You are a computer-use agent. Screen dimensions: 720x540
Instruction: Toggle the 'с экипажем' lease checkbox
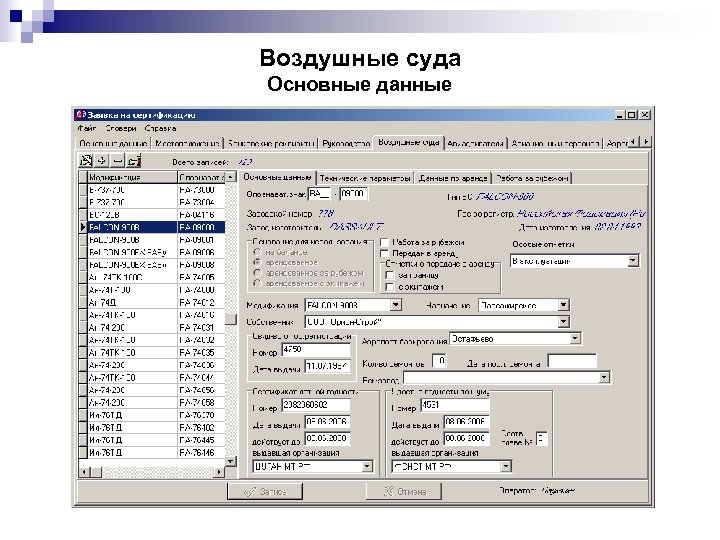coord(390,287)
